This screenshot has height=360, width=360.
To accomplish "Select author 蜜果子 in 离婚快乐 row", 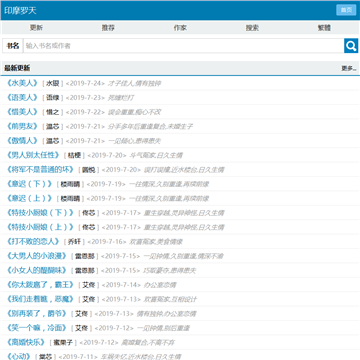I will pos(63,343).
